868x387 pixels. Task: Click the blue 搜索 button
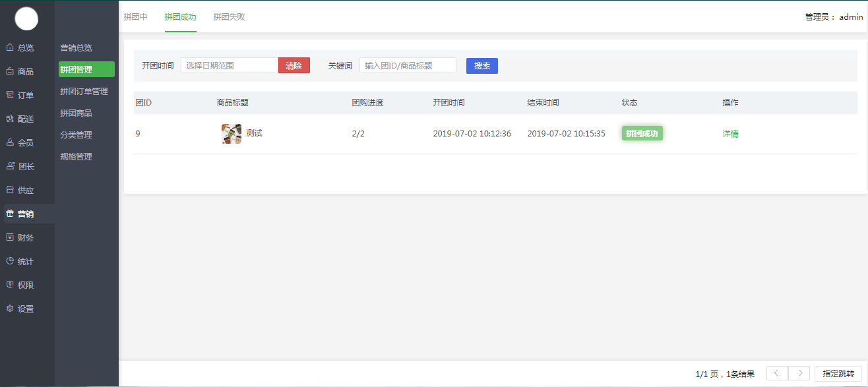[x=482, y=66]
